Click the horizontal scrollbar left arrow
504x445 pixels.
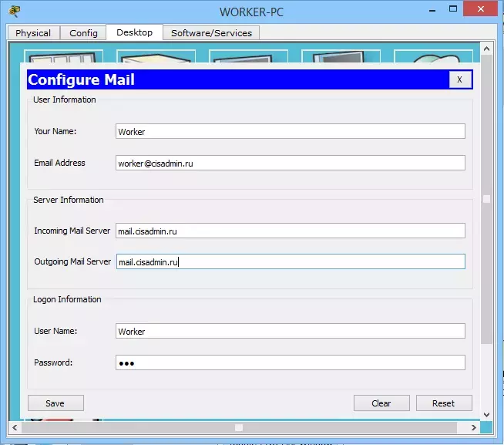click(x=15, y=427)
